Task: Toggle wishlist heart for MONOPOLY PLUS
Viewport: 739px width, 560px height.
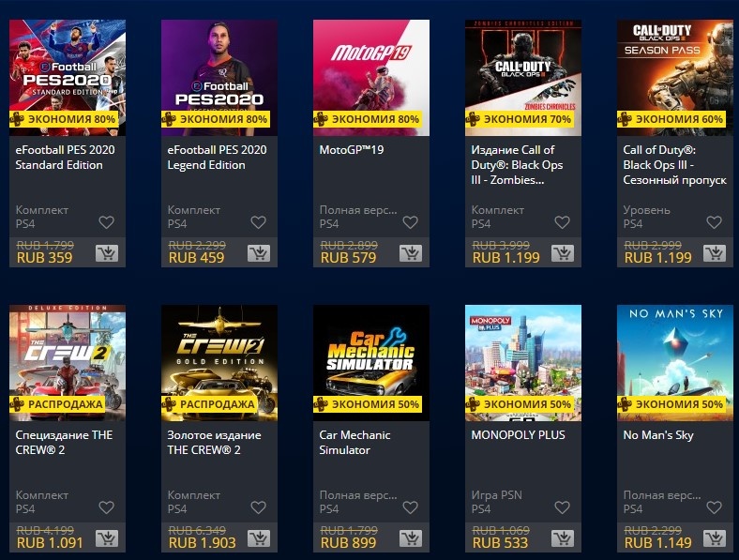Action: tap(563, 507)
